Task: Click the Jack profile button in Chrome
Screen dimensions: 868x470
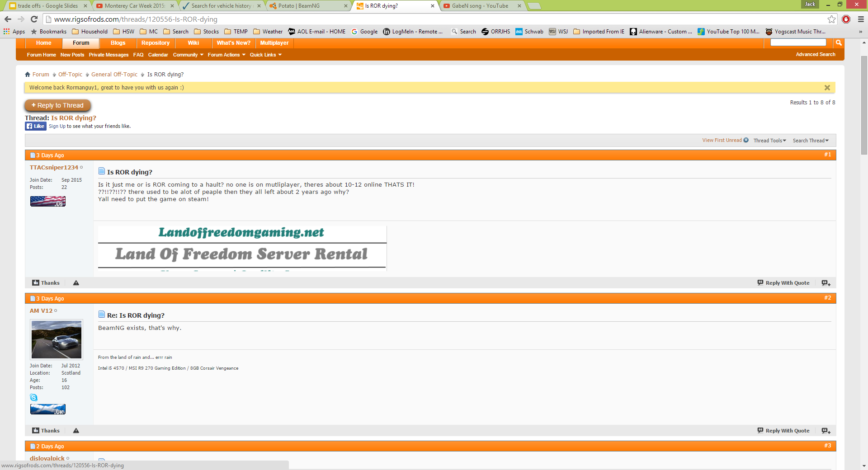Action: coord(810,4)
